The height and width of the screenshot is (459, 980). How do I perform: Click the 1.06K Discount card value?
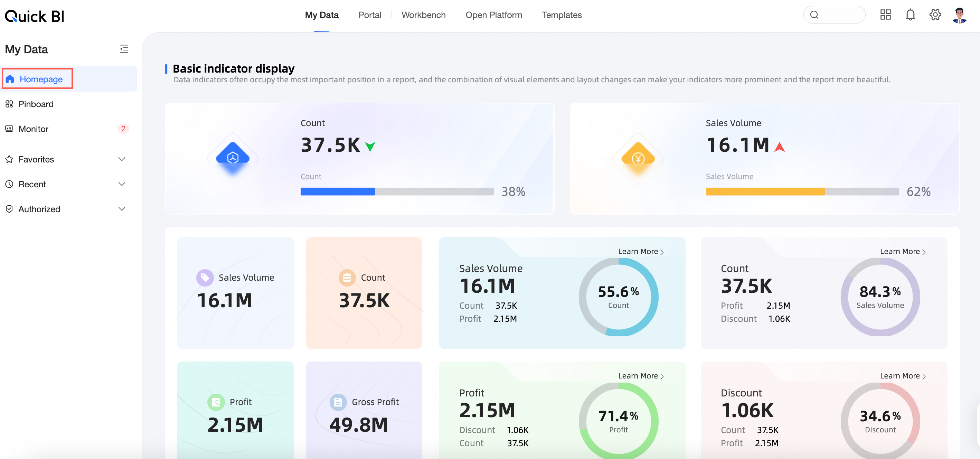[747, 410]
